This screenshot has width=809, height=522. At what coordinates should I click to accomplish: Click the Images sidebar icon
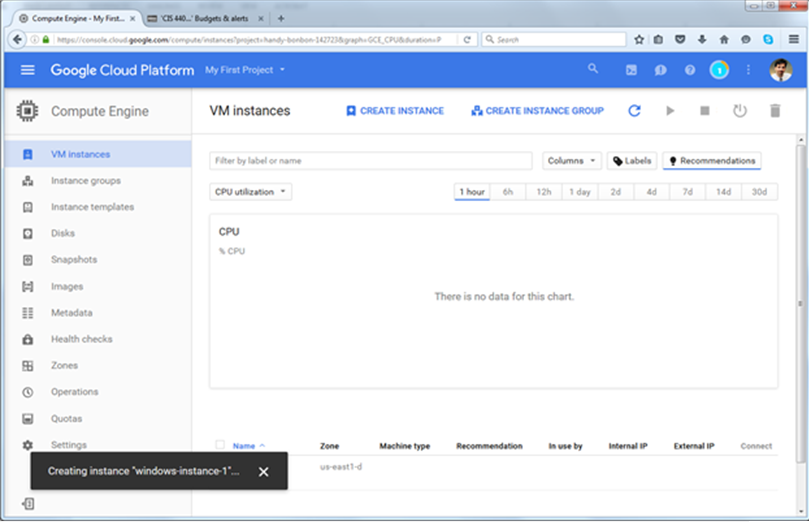[x=28, y=286]
